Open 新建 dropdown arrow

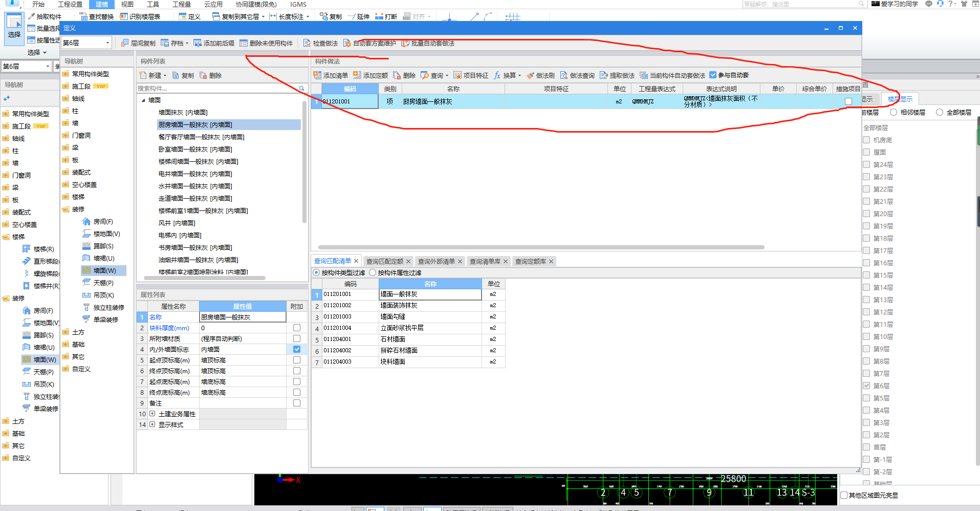[x=165, y=76]
